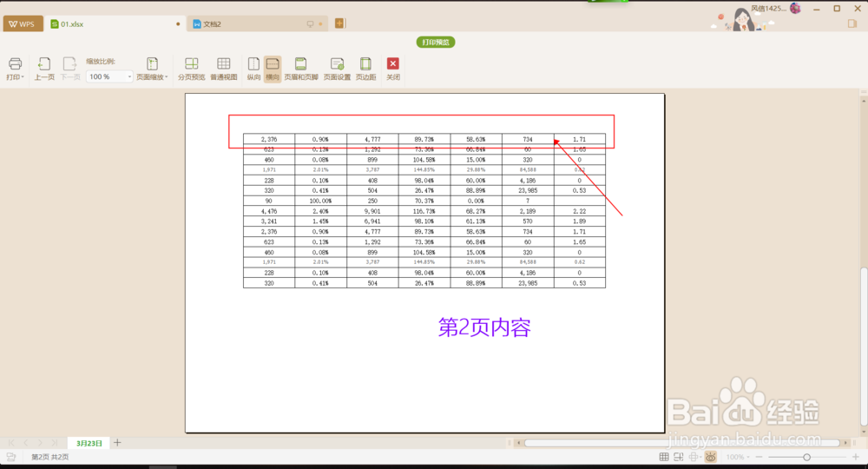The image size is (868, 469).
Task: Click the zoom slider handle
Action: (806, 457)
